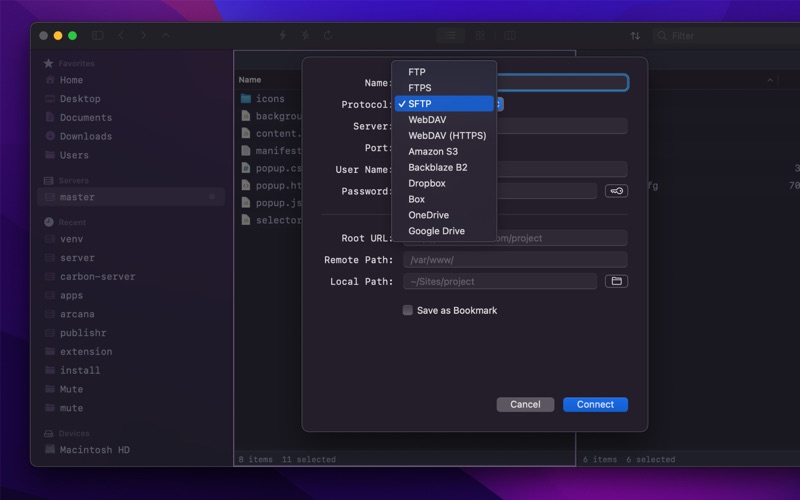Open Home in the sidebar
This screenshot has width=800, height=500.
point(71,80)
